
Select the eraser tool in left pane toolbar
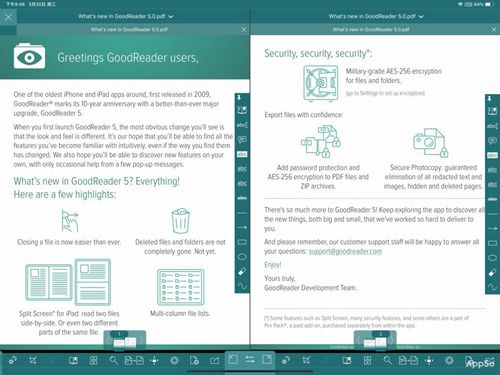242,272
